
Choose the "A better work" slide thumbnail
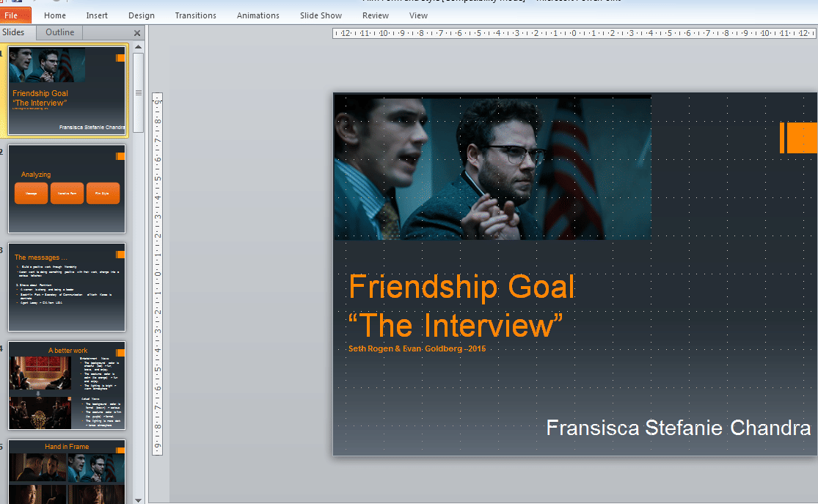point(67,385)
